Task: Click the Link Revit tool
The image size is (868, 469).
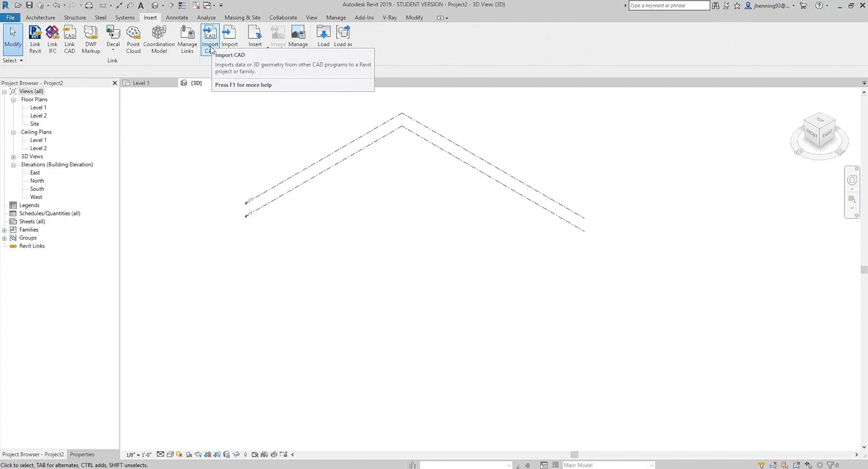Action: [35, 39]
